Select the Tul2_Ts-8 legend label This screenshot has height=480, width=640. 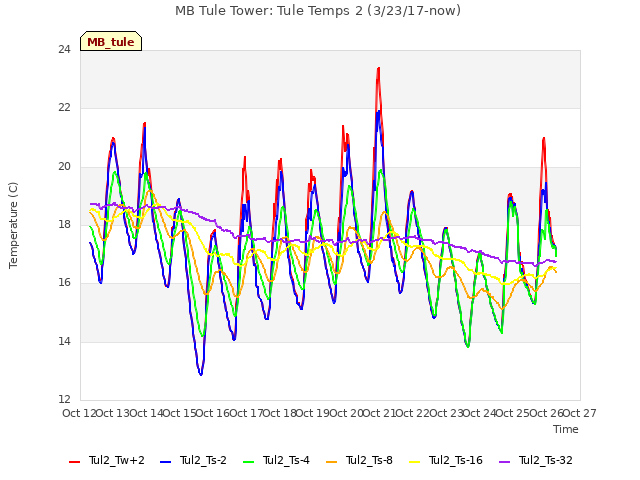pos(369,460)
